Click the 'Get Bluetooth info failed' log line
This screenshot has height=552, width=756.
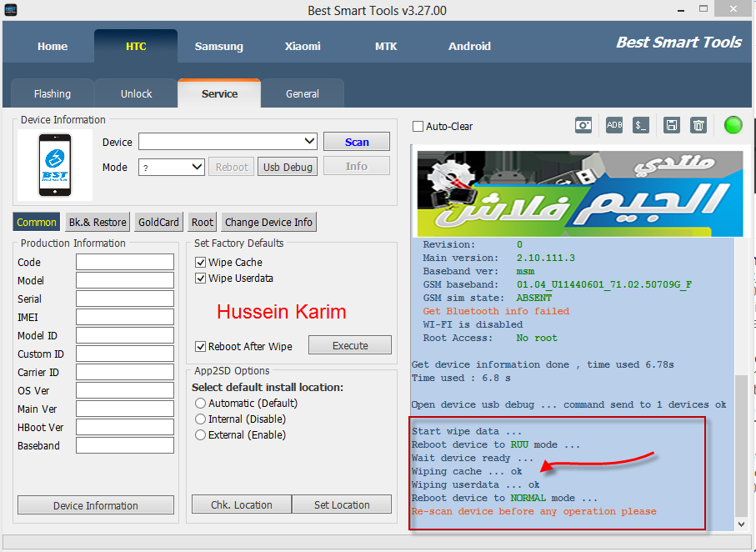[x=496, y=311]
